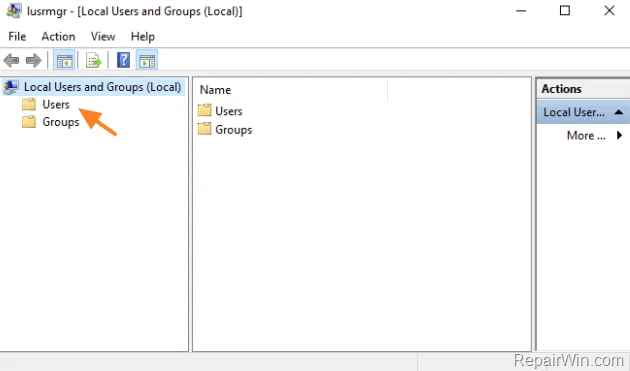Open the View menu
Image resolution: width=630 pixels, height=371 pixels.
click(x=103, y=37)
